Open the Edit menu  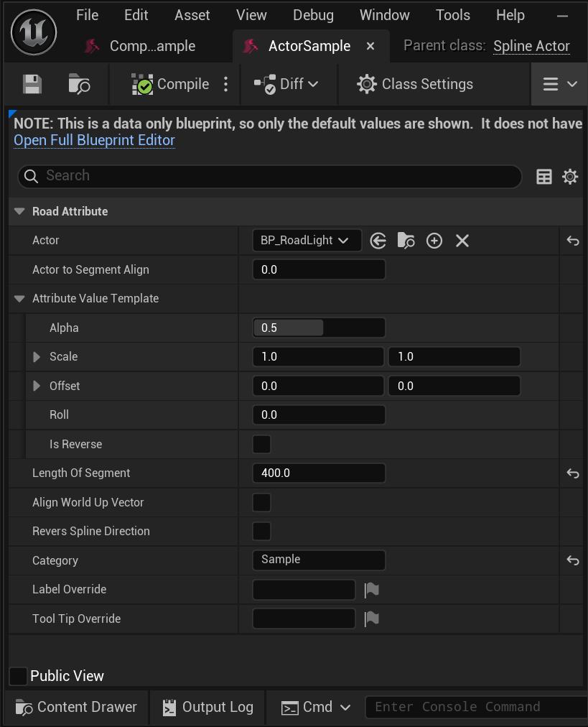tap(136, 15)
